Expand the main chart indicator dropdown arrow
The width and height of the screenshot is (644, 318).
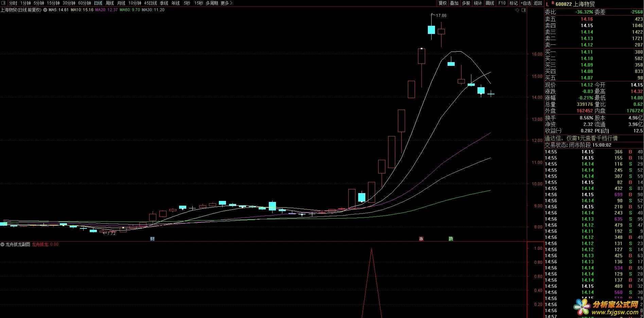45,10
